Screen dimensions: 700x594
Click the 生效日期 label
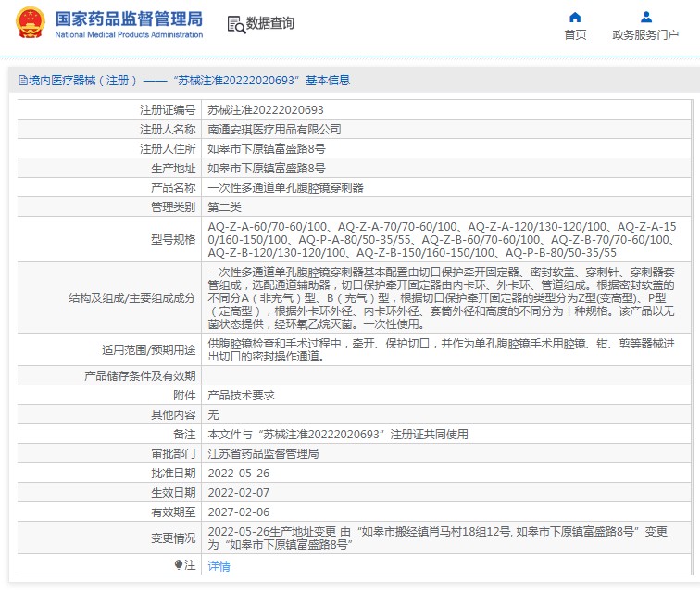173,493
